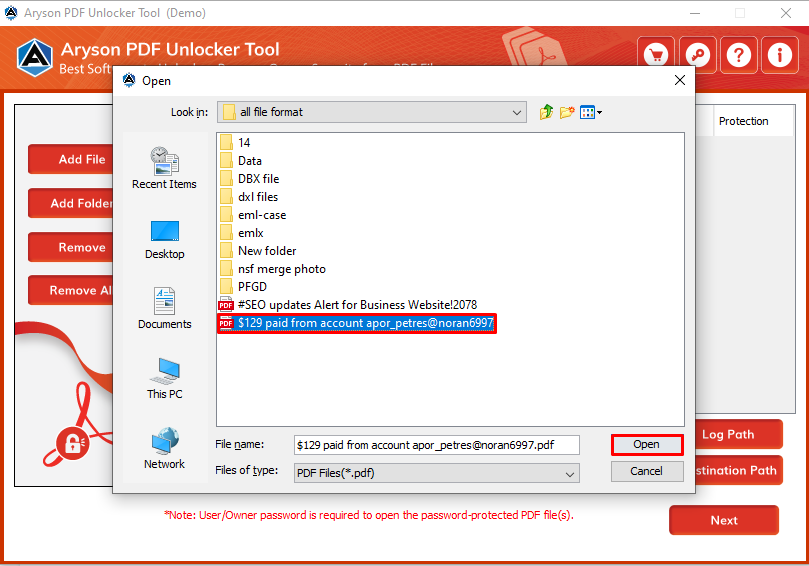
Task: Click the shopping cart buy icon
Action: (656, 55)
